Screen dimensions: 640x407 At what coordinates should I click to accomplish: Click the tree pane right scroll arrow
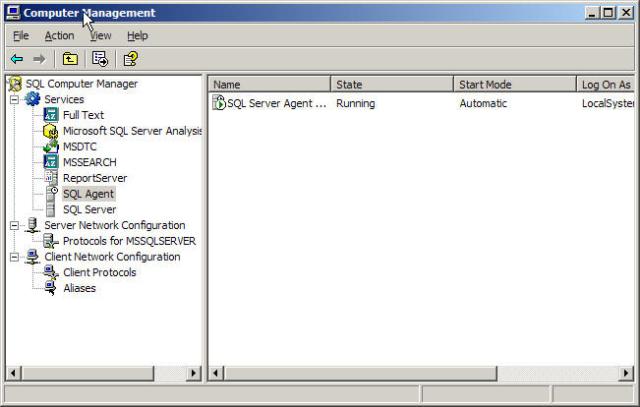tap(193, 373)
